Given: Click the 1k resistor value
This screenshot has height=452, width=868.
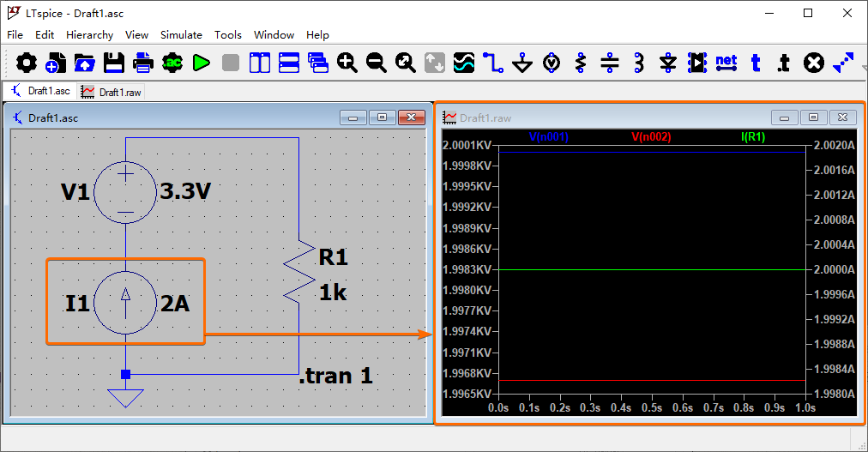Looking at the screenshot, I should (333, 292).
